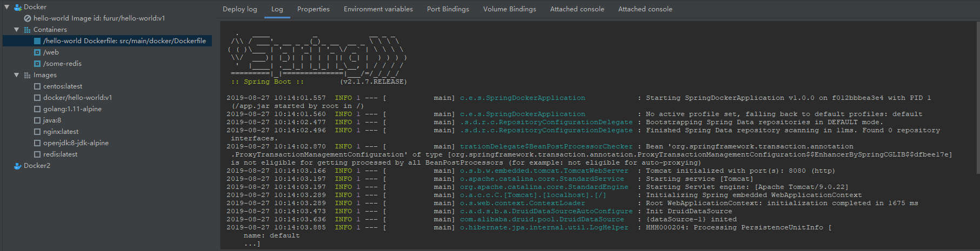
Task: Click the openjdk:8-jdk-alpine image icon
Action: [x=37, y=143]
